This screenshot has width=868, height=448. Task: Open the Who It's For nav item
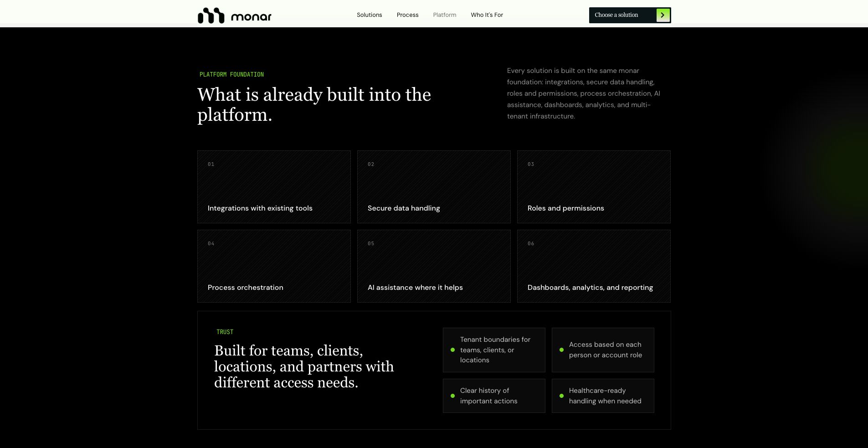point(487,15)
